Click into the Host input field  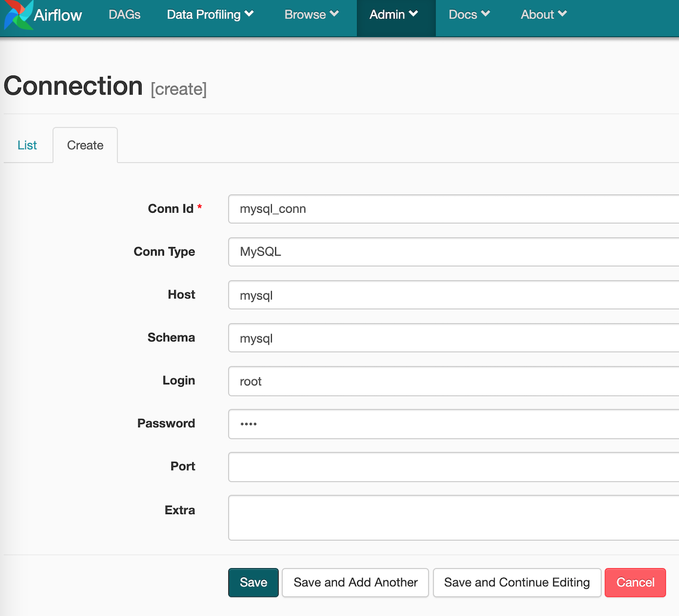click(453, 295)
